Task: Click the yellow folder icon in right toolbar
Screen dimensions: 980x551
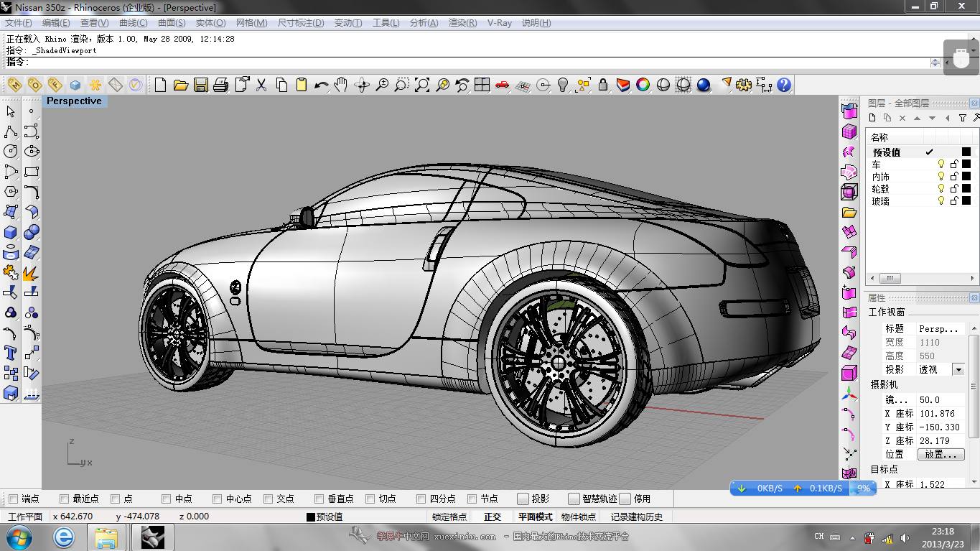Action: (849, 212)
